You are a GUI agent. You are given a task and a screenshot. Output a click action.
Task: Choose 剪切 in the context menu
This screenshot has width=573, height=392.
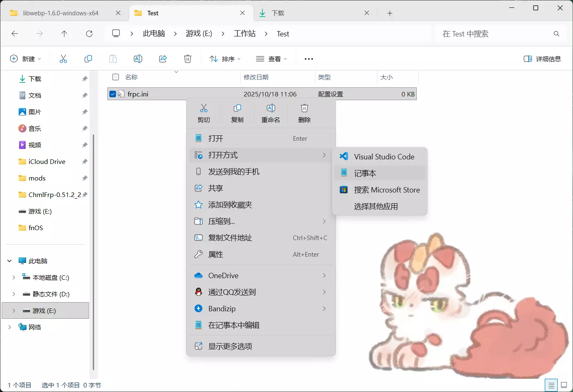204,113
